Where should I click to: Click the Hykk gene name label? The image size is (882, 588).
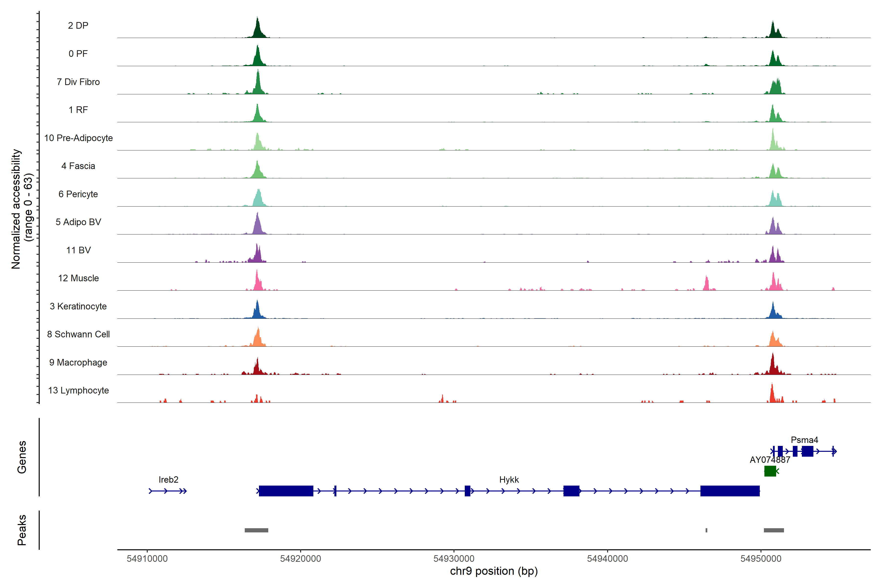tap(509, 480)
